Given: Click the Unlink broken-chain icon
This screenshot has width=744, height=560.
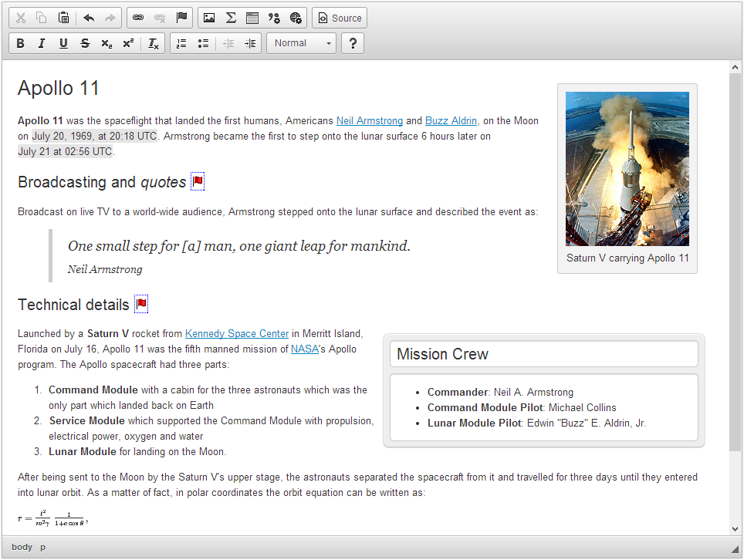Looking at the screenshot, I should pos(160,18).
